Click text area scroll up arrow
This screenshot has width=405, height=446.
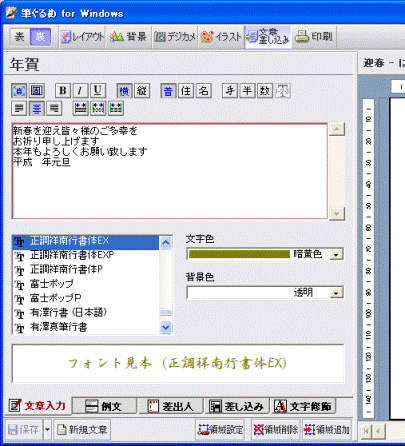click(337, 129)
